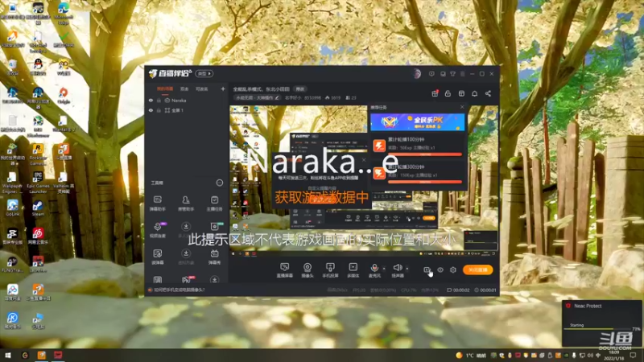
Task: Toggle lock on Naraka source
Action: pos(159,100)
